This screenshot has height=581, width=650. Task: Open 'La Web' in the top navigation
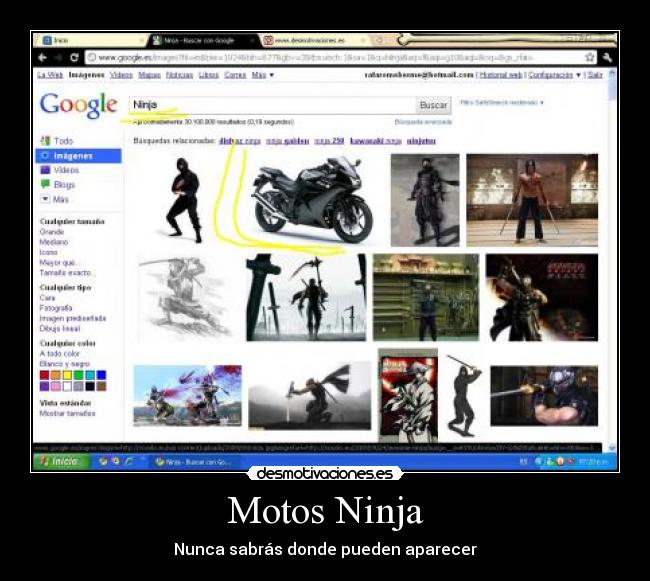pyautogui.click(x=50, y=75)
